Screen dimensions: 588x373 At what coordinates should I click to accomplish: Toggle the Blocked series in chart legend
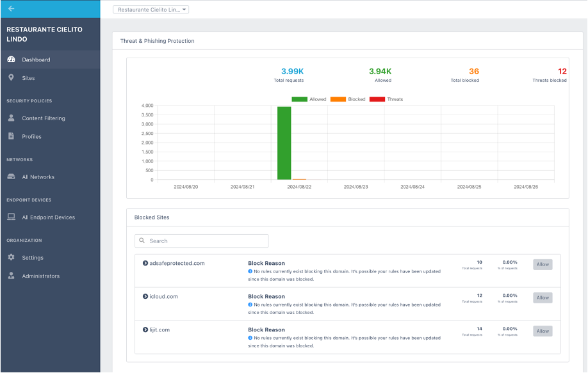pyautogui.click(x=348, y=99)
